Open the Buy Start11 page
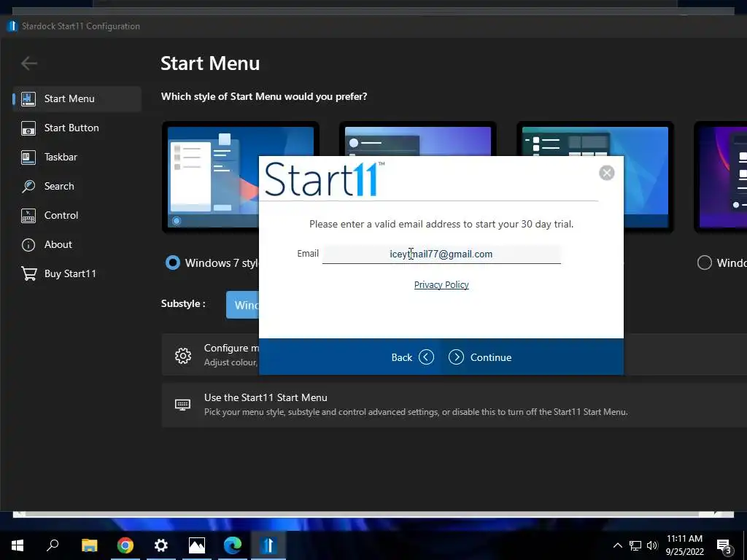Viewport: 747px width, 560px height. pyautogui.click(x=77, y=273)
